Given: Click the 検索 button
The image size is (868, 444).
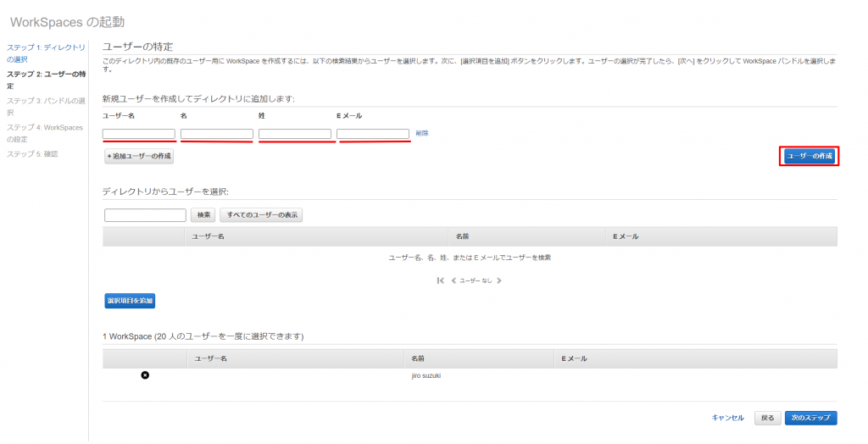Looking at the screenshot, I should tap(203, 215).
